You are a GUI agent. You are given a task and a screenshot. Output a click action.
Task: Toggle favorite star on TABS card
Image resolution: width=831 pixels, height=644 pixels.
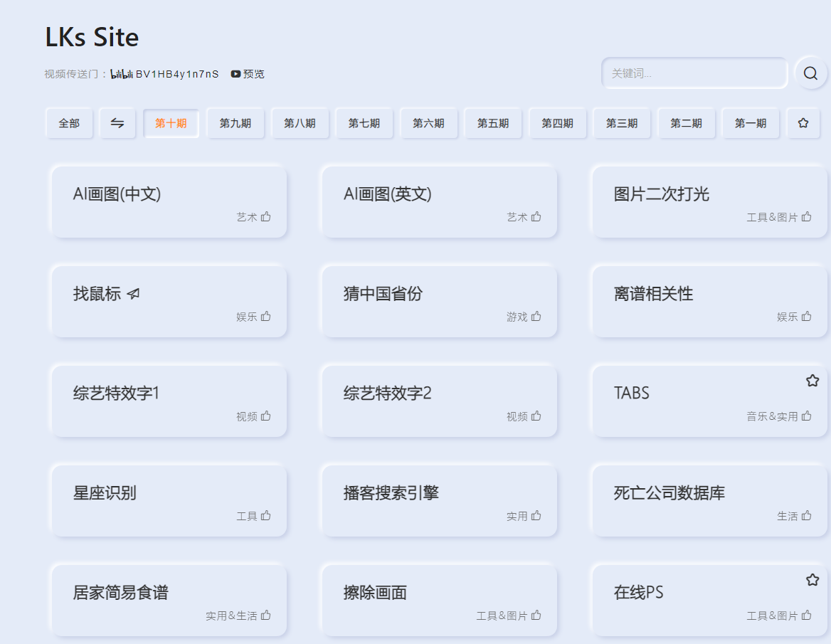(x=813, y=381)
